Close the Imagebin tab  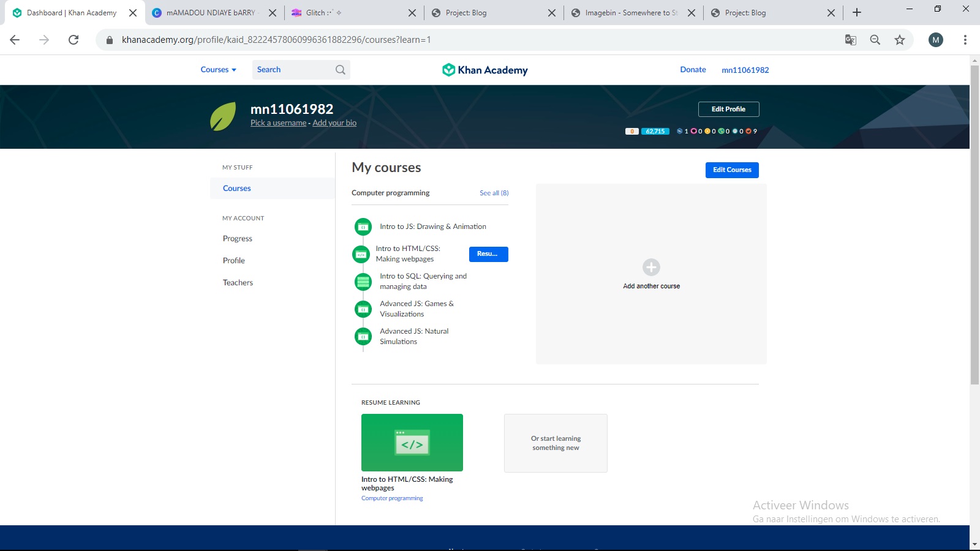click(x=692, y=13)
